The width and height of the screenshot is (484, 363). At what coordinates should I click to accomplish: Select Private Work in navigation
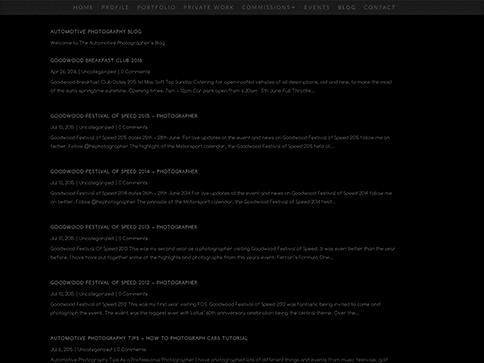point(209,7)
